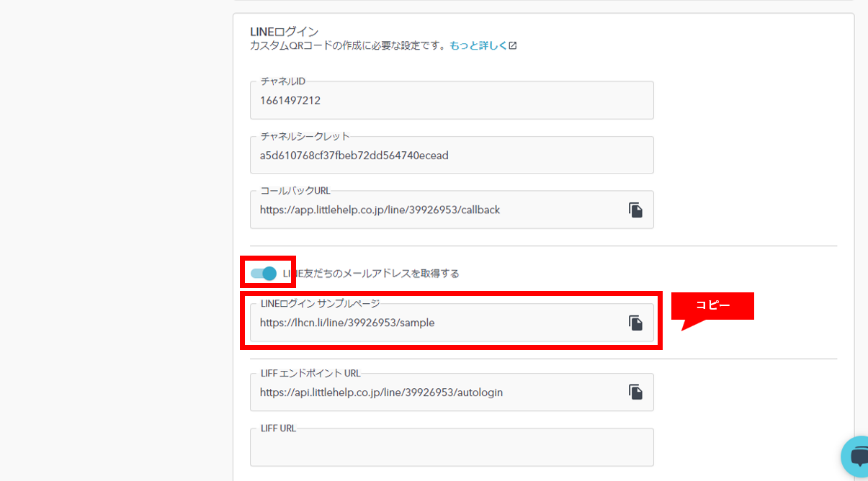This screenshot has width=868, height=481.
Task: Open the もっと詳しく link
Action: (x=478, y=45)
